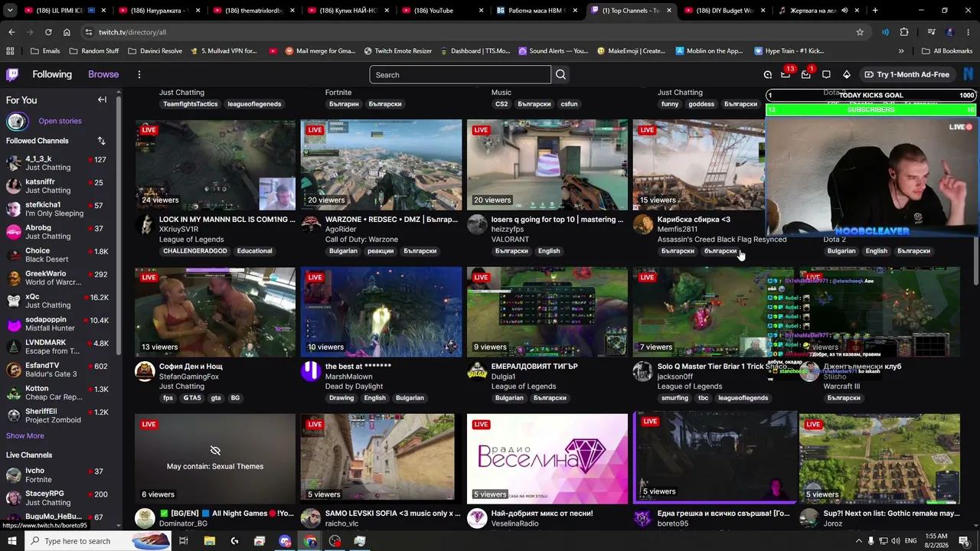Open the All Bookmarks folder
This screenshot has height=551, width=980.
(x=947, y=51)
